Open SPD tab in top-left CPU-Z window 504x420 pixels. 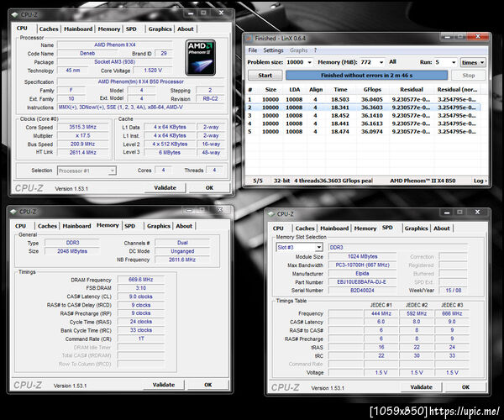click(131, 29)
